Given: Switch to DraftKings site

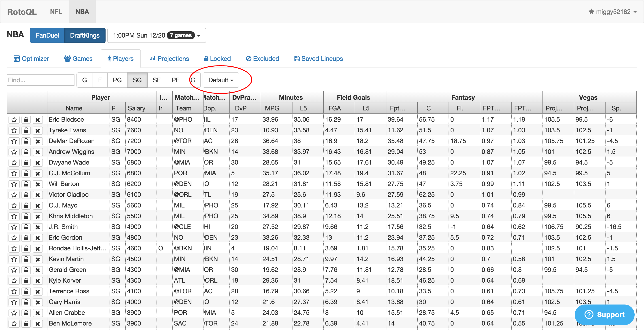Looking at the screenshot, I should (x=85, y=35).
